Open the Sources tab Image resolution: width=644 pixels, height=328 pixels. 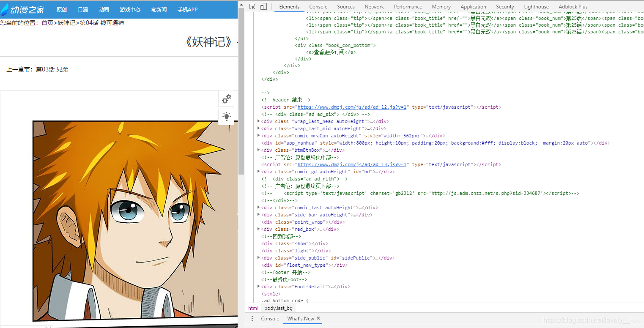[346, 7]
